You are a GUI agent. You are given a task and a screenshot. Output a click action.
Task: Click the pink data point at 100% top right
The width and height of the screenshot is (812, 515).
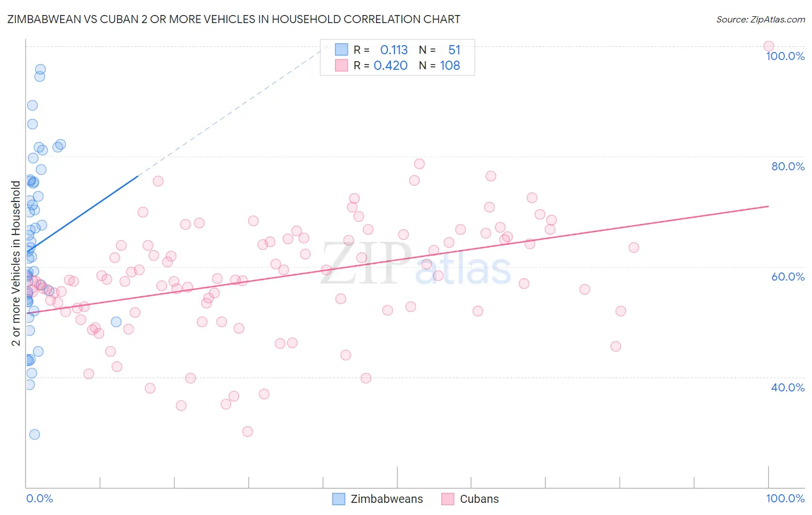click(769, 46)
